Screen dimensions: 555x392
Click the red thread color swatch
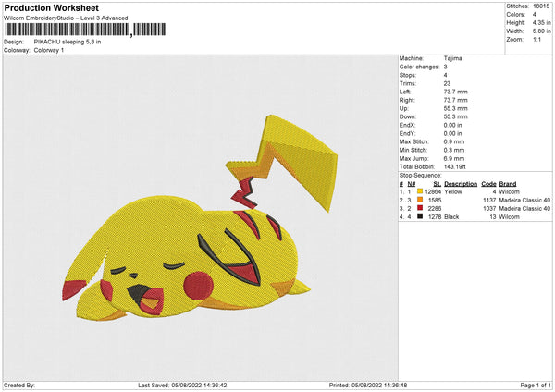420,208
